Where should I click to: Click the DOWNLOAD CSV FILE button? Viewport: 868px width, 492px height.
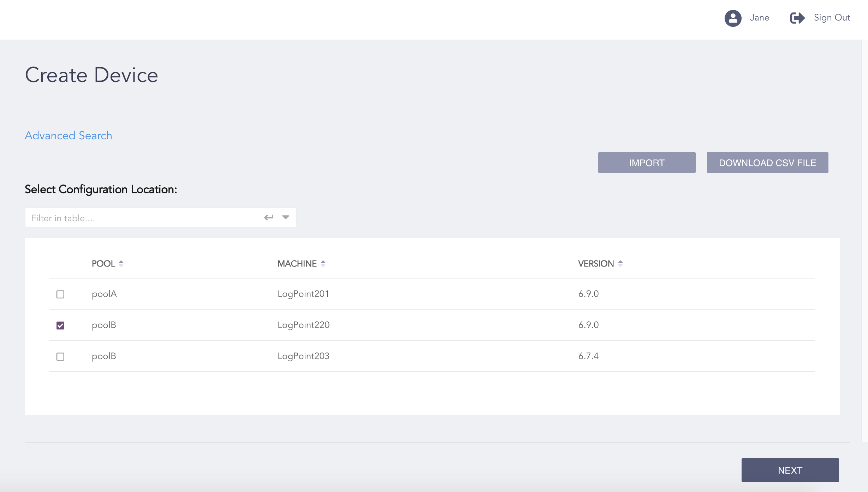click(767, 163)
